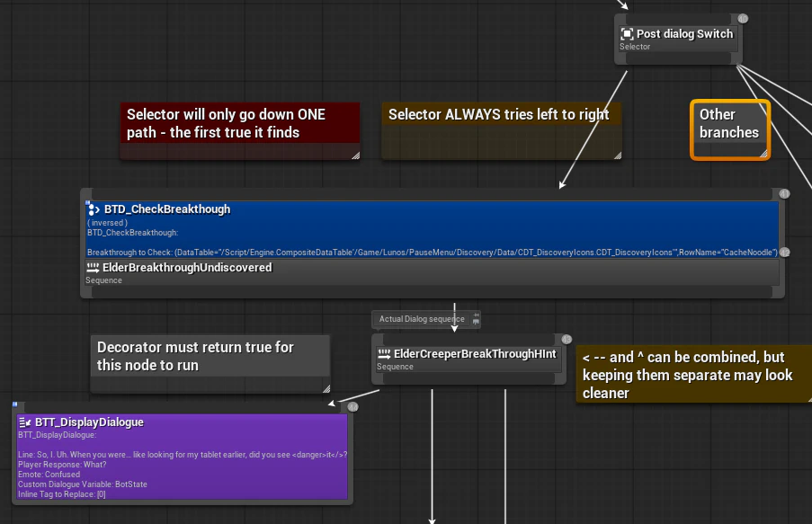812x524 pixels.
Task: Click the '( inversed )' label
Action: tap(107, 223)
